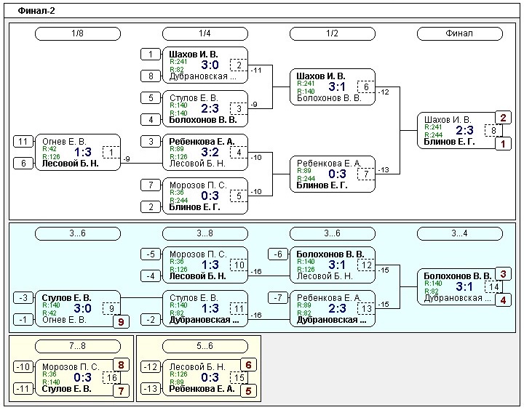Screen dimensions: 532x410
Task: Click the seed box labeled -10
Action: click(x=23, y=366)
